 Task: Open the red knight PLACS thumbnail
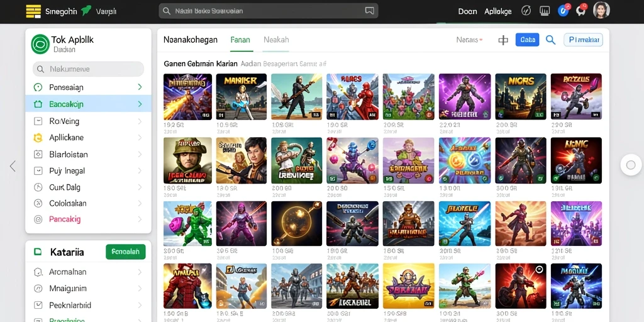(x=352, y=96)
